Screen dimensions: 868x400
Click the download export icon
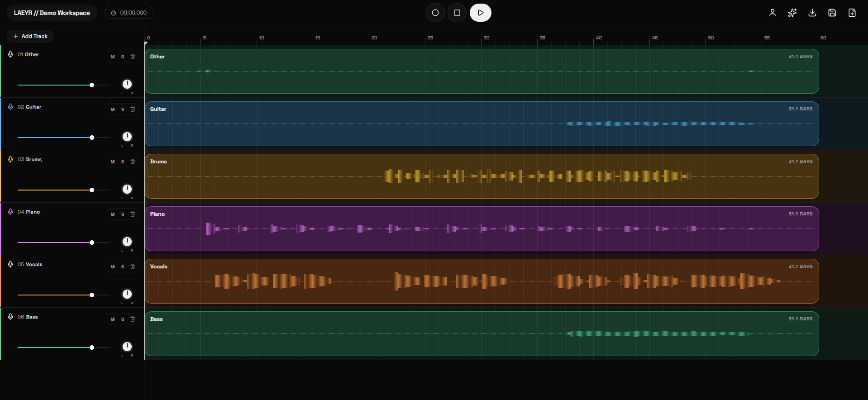click(x=812, y=13)
